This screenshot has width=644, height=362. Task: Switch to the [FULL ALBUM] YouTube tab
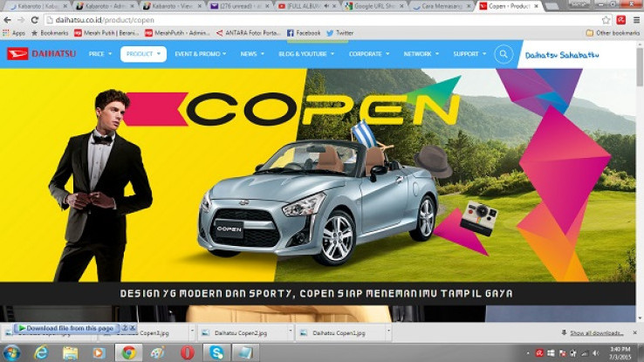pyautogui.click(x=306, y=6)
